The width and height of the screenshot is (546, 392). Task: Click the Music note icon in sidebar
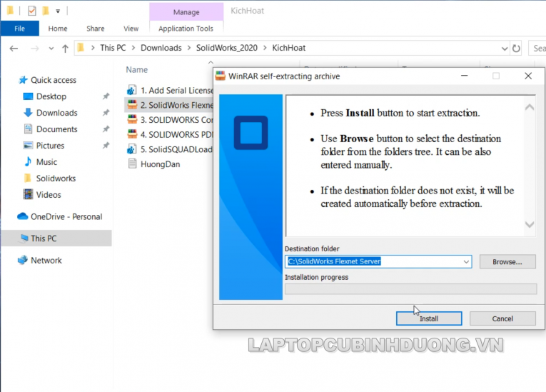coord(28,161)
